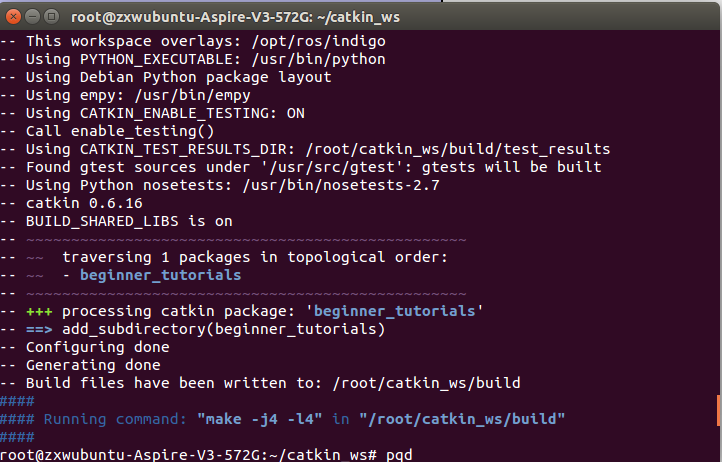Screen dimensions: 722x462
Task: Click the /opt/ros/indigo overlay path
Action: click(x=319, y=41)
